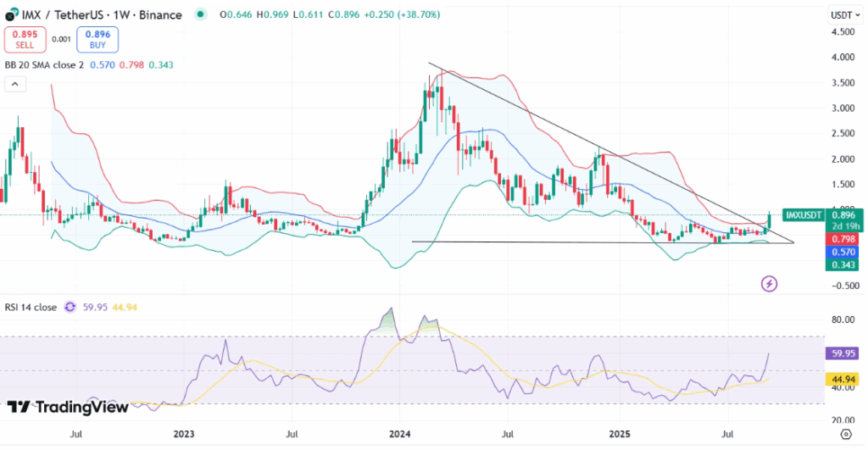Click the close value C0.896
The width and height of the screenshot is (868, 450).
click(344, 14)
